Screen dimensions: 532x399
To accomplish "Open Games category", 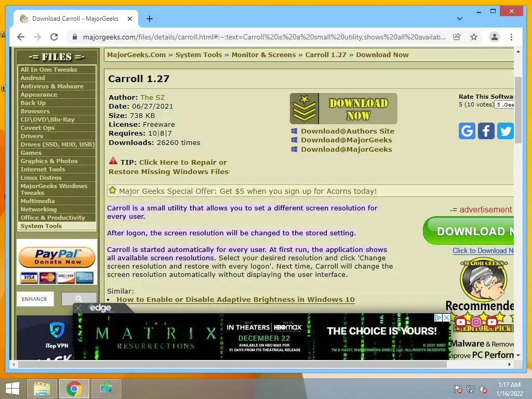I will pyautogui.click(x=57, y=153).
